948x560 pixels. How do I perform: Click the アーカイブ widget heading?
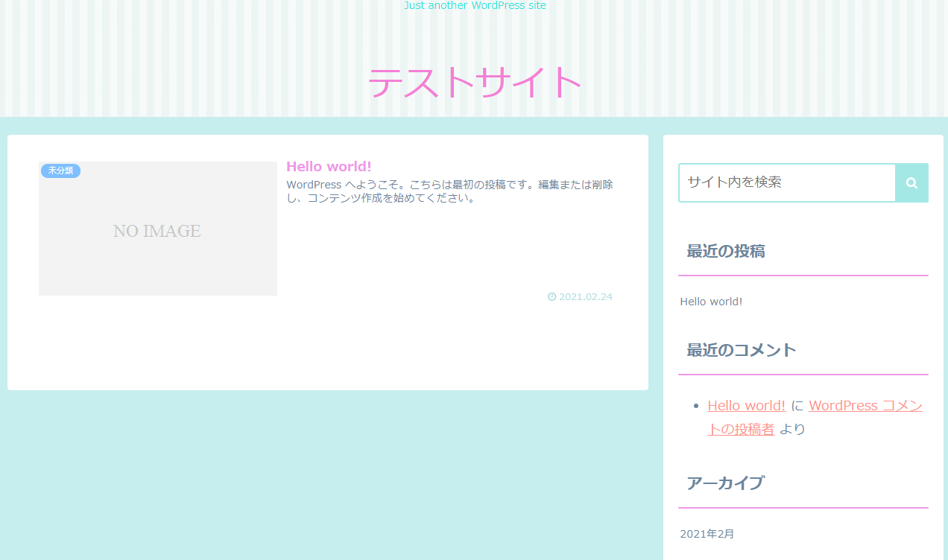click(x=725, y=483)
